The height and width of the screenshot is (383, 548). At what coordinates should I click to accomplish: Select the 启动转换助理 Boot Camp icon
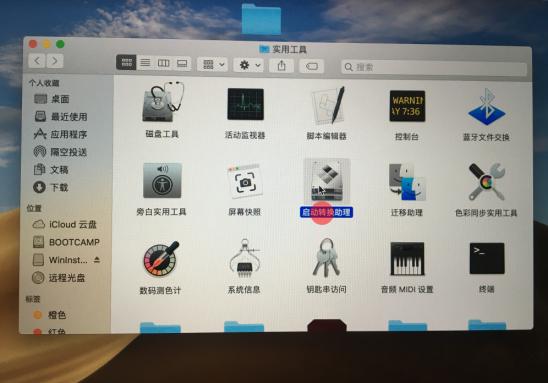(x=327, y=181)
